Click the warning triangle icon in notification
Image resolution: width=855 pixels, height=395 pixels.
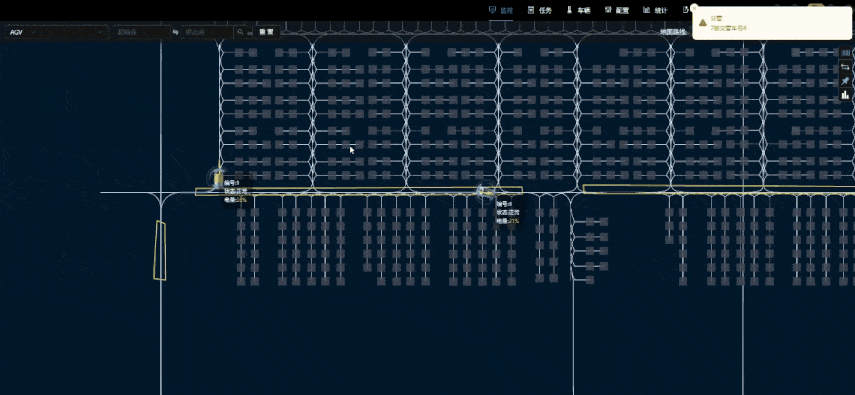point(703,23)
